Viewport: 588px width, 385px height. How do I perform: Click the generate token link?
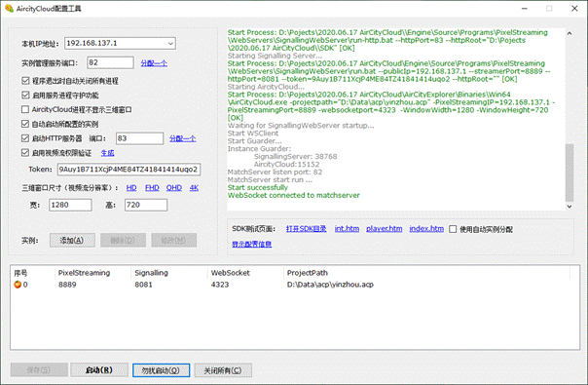(108, 153)
